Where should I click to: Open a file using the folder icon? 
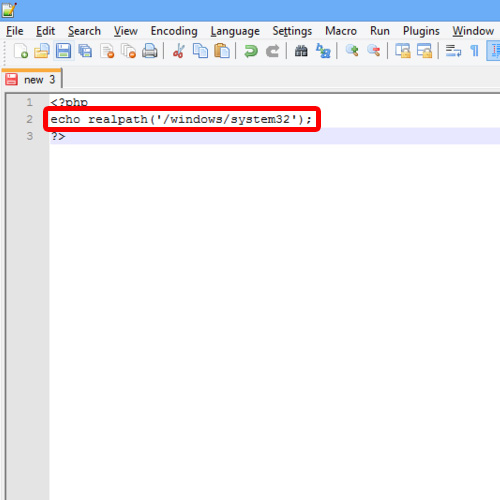point(42,51)
